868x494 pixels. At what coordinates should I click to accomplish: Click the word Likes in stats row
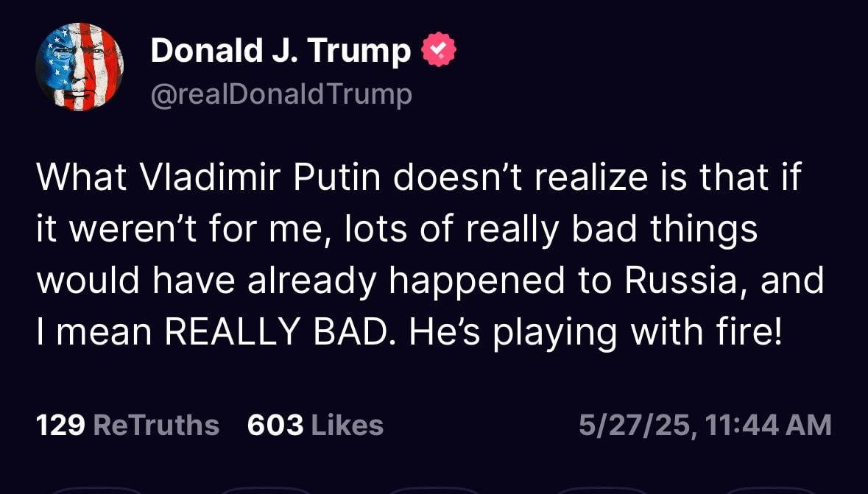[347, 426]
